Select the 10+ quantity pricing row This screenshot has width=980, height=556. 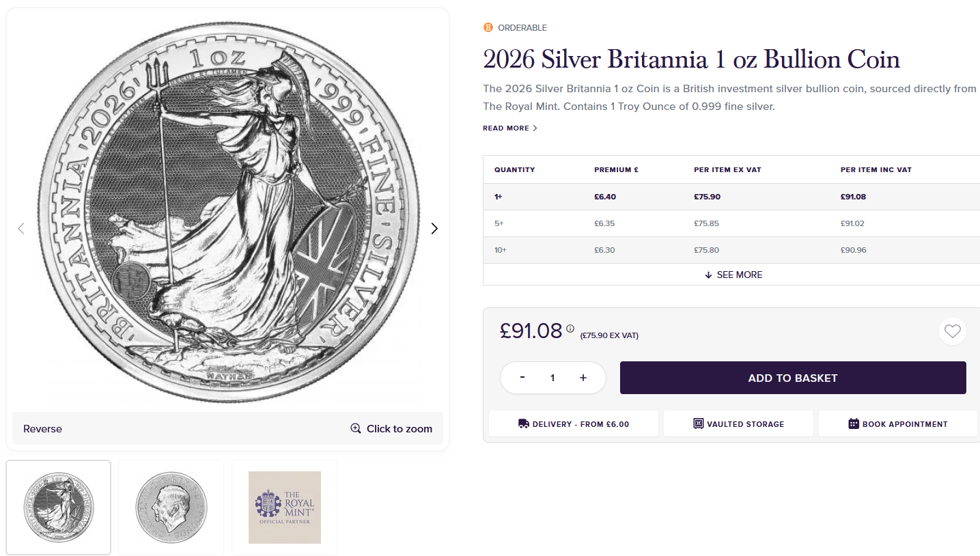click(731, 250)
